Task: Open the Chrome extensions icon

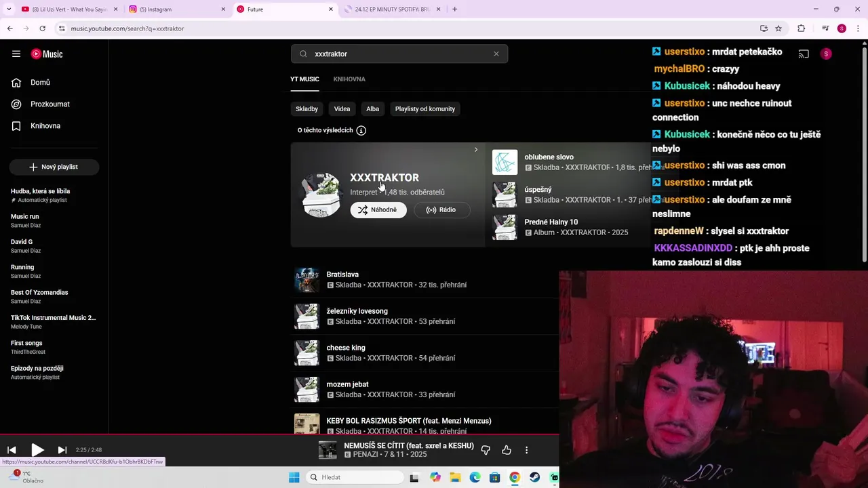Action: click(801, 28)
